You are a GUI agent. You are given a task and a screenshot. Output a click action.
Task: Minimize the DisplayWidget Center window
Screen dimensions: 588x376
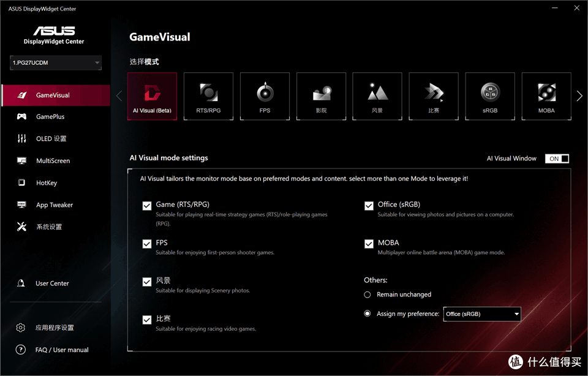coord(555,8)
